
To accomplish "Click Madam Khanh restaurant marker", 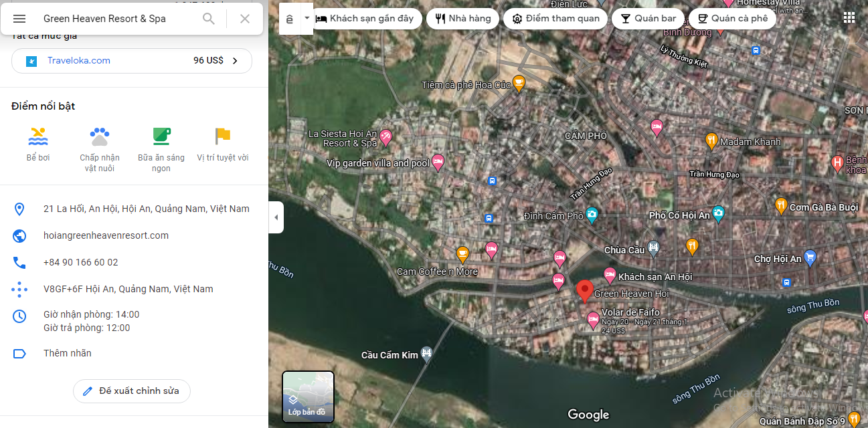I will (x=711, y=141).
